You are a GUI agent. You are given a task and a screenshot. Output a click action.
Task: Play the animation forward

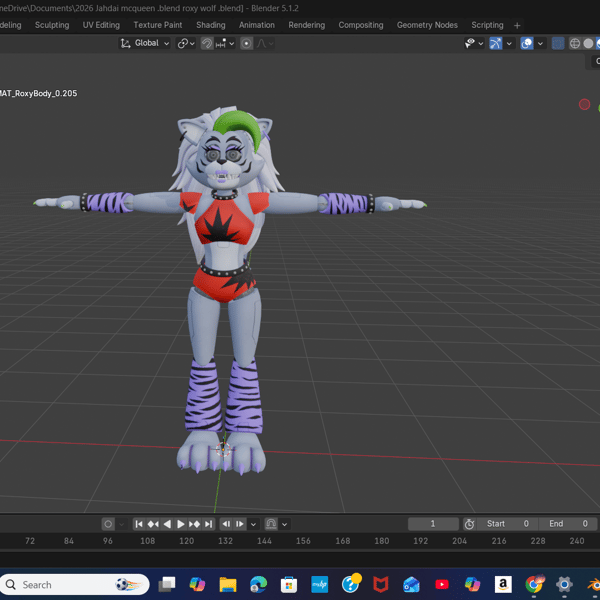(181, 524)
